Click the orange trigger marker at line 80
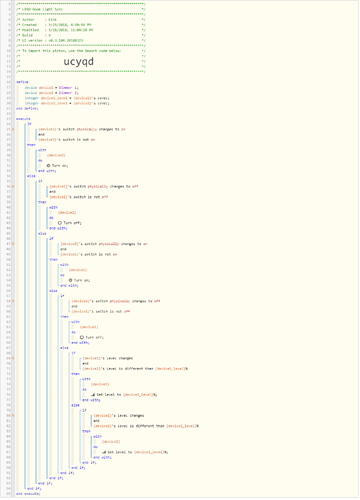 tap(13, 416)
